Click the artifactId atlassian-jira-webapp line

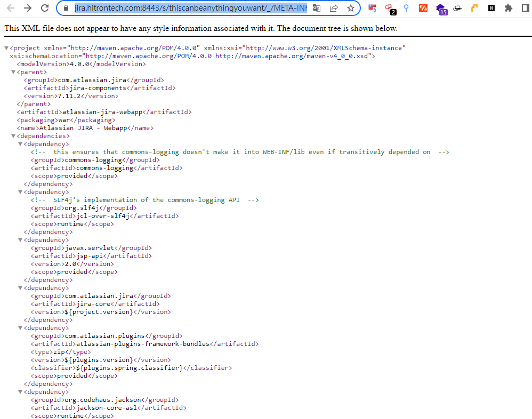point(104,112)
